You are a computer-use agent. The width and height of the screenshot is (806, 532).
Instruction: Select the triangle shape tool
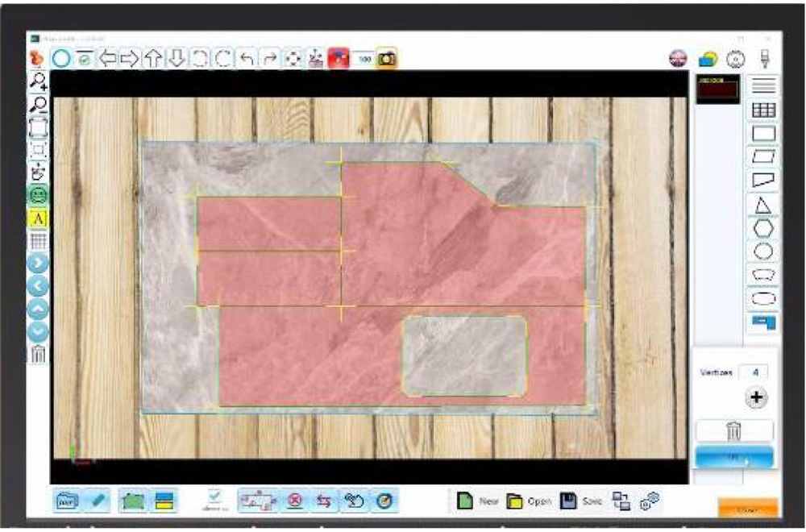(x=762, y=205)
